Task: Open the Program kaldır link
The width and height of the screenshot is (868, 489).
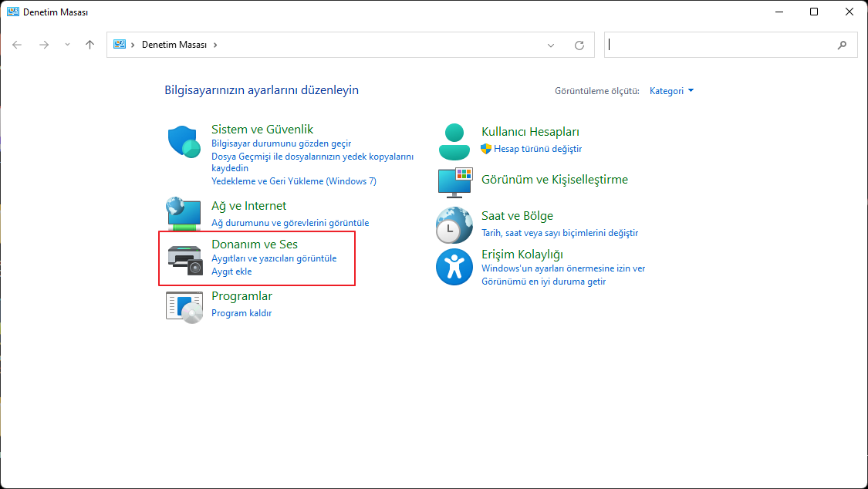Action: pyautogui.click(x=241, y=313)
